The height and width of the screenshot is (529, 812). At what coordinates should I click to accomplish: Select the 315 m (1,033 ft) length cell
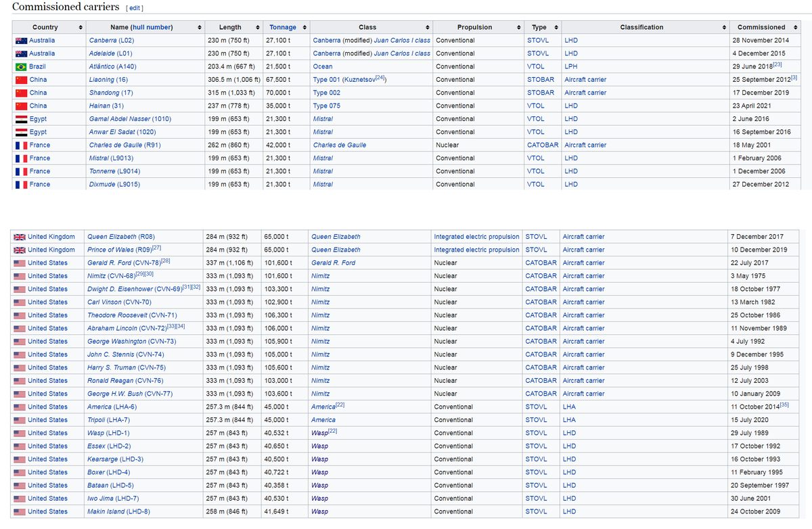point(233,93)
